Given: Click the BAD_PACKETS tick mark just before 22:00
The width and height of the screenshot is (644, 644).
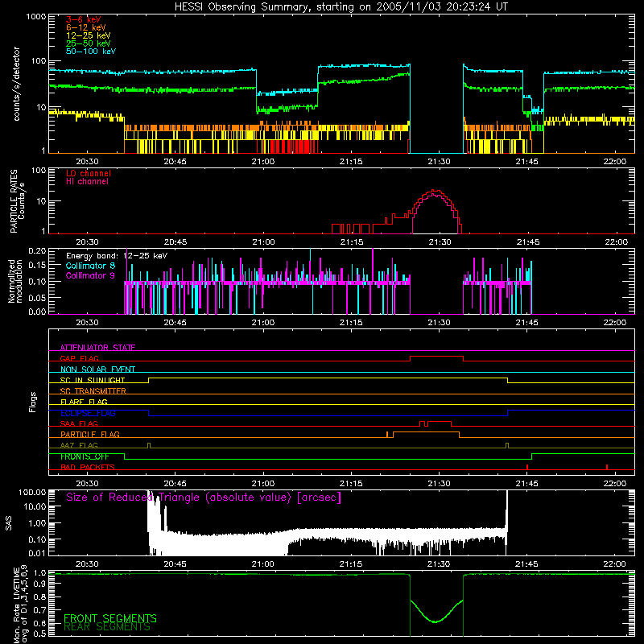Looking at the screenshot, I should [x=607, y=467].
